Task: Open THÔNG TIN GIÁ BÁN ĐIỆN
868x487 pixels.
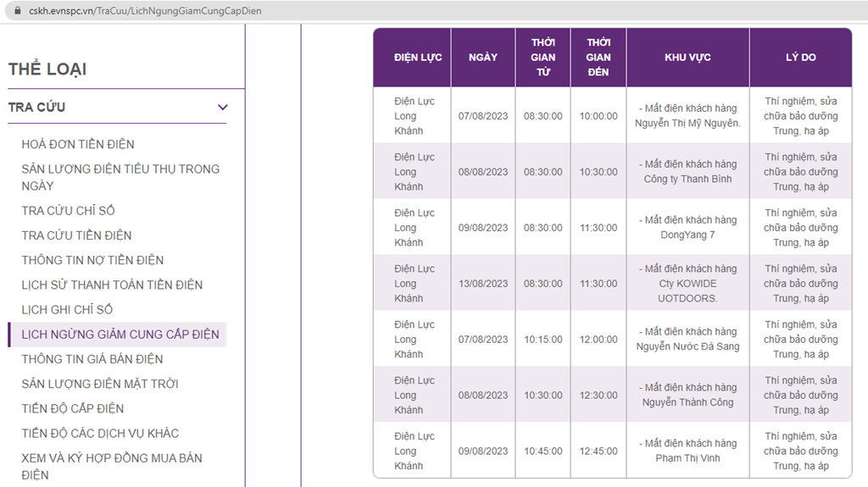Action: click(x=92, y=359)
